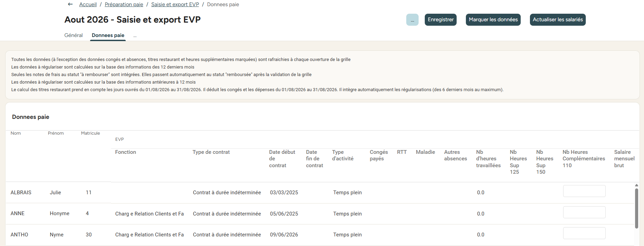Click the vertical scrollbar of the grid
644x246 pixels.
click(x=636, y=208)
